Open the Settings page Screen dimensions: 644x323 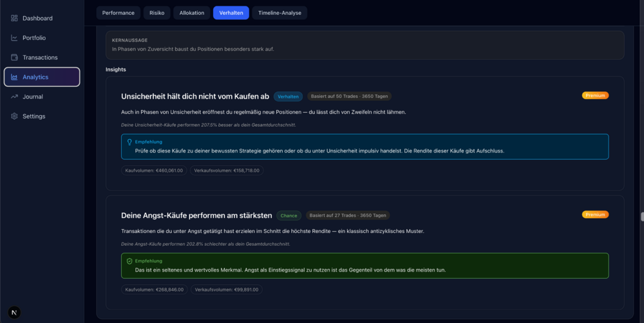42,116
